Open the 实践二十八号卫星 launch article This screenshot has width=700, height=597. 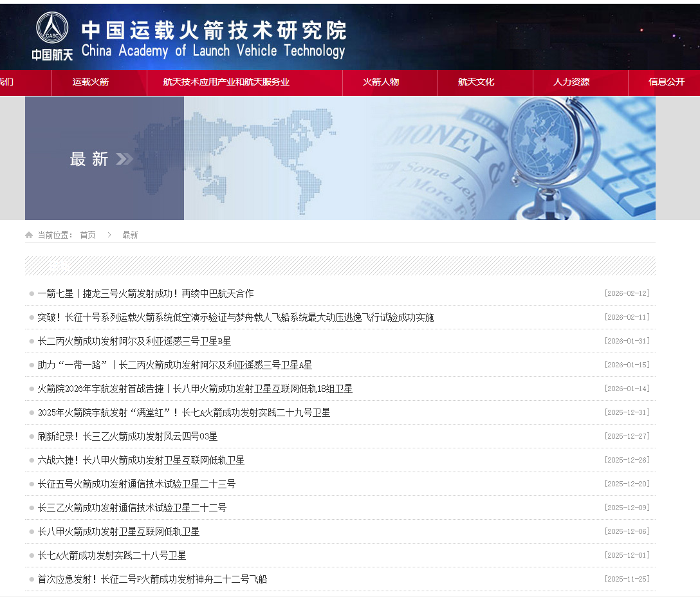pyautogui.click(x=112, y=555)
